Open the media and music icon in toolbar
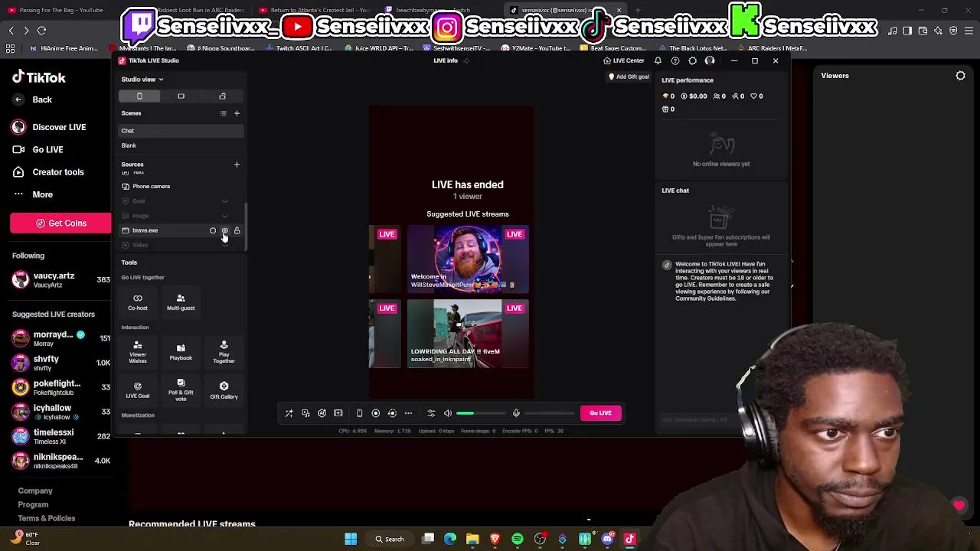 305,413
